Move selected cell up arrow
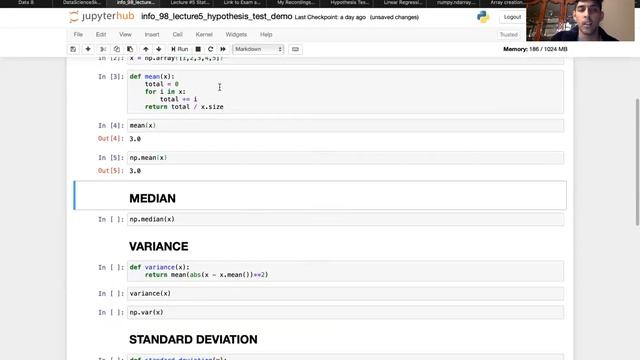Image resolution: width=640 pixels, height=360 pixels. pyautogui.click(x=146, y=49)
